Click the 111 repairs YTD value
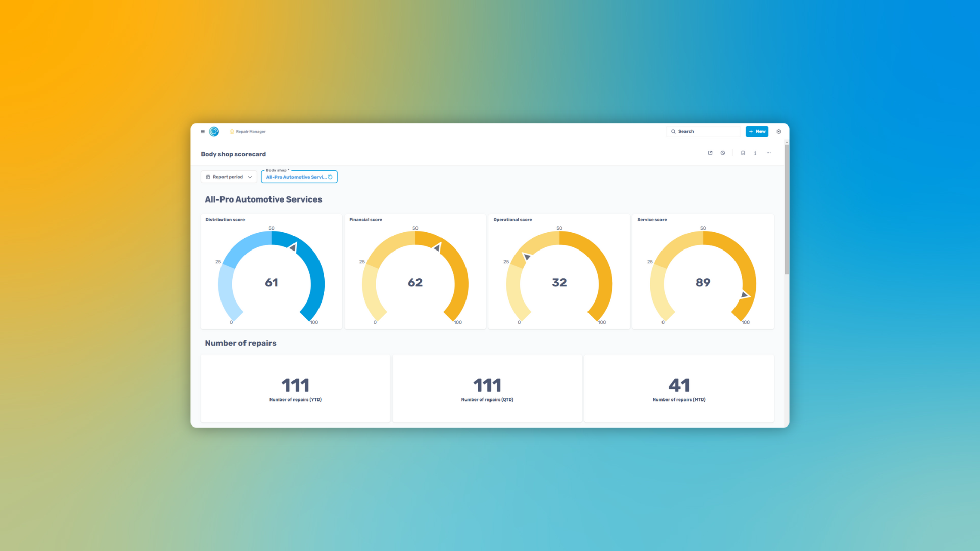 [x=296, y=385]
